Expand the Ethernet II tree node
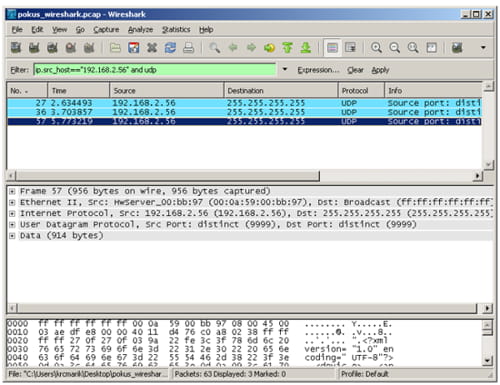 (x=12, y=202)
